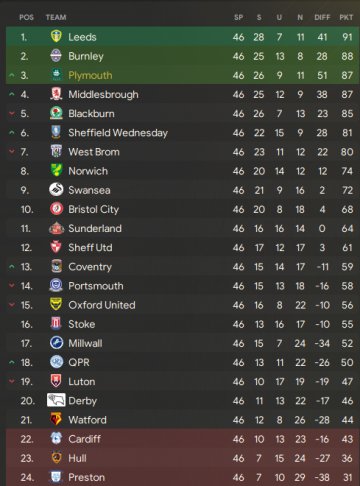
Task: Open Bristol City team name link
Action: 94,209
